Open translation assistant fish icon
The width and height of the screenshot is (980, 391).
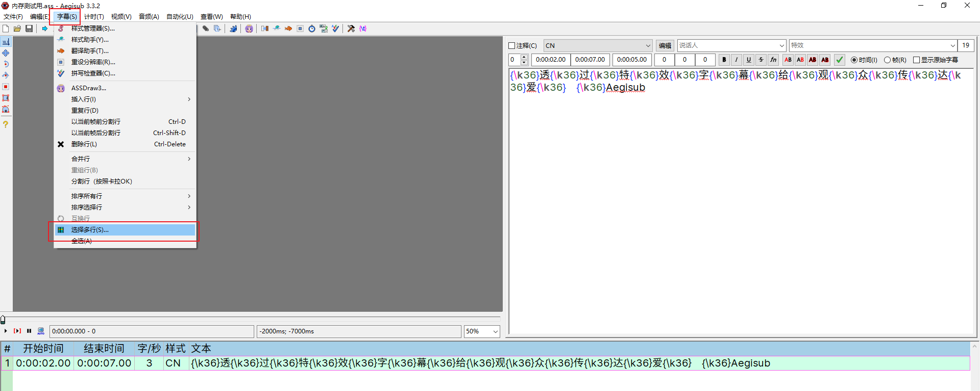coord(288,29)
